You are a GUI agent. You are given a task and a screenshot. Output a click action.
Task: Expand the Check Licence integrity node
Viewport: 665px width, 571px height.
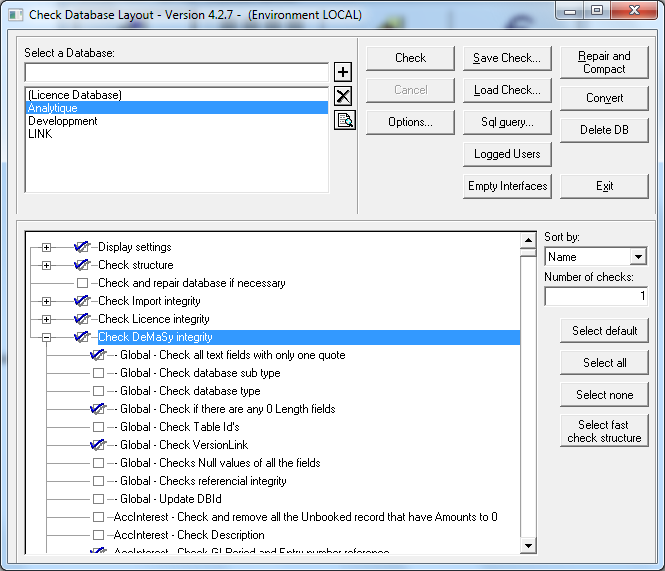[x=47, y=319]
